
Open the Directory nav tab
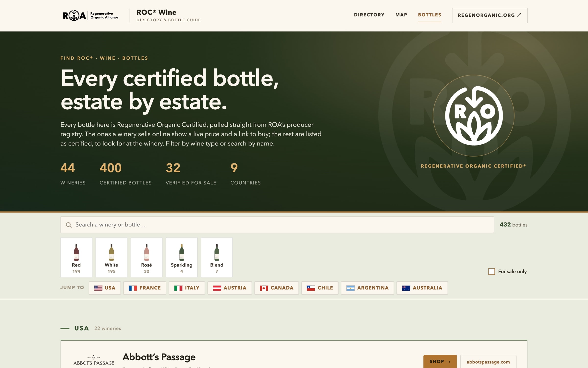click(x=369, y=15)
